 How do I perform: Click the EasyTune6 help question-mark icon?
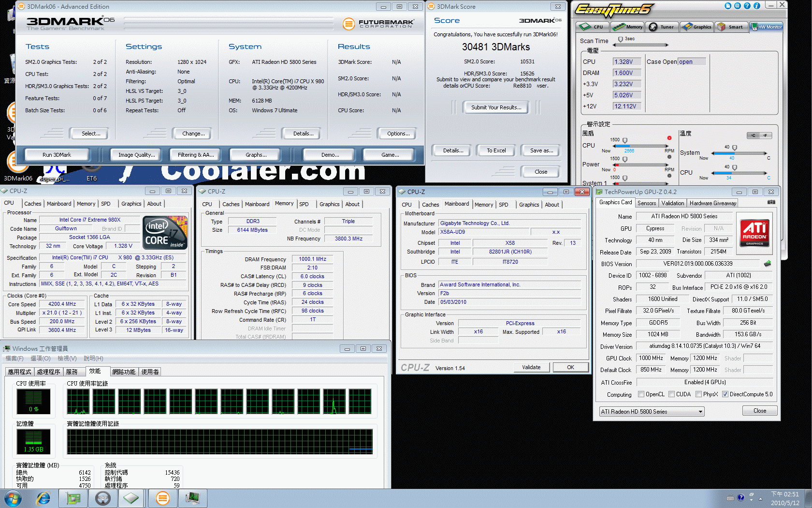point(747,6)
